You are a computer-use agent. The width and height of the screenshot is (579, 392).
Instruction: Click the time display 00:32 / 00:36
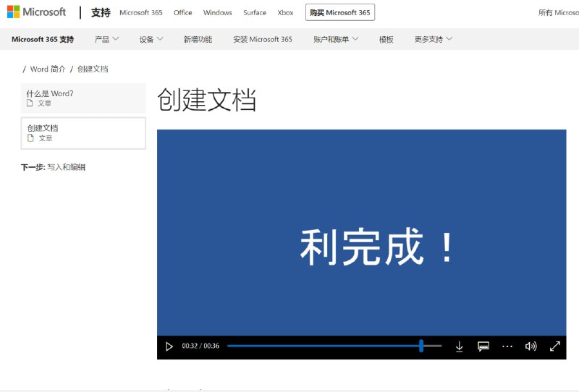tap(200, 346)
